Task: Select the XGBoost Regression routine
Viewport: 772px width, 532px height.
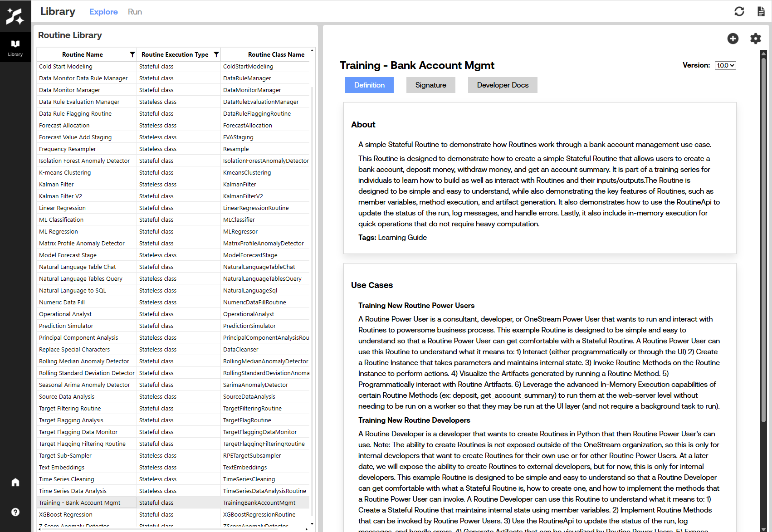Action: [x=66, y=514]
